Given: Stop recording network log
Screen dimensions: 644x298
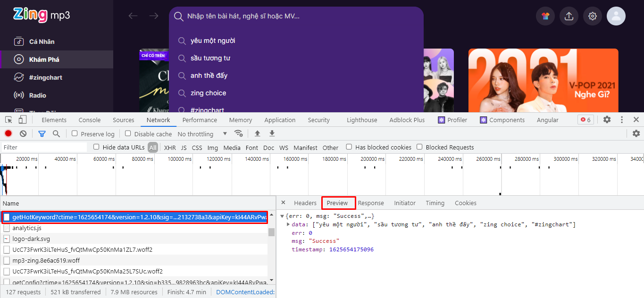Looking at the screenshot, I should click(8, 133).
